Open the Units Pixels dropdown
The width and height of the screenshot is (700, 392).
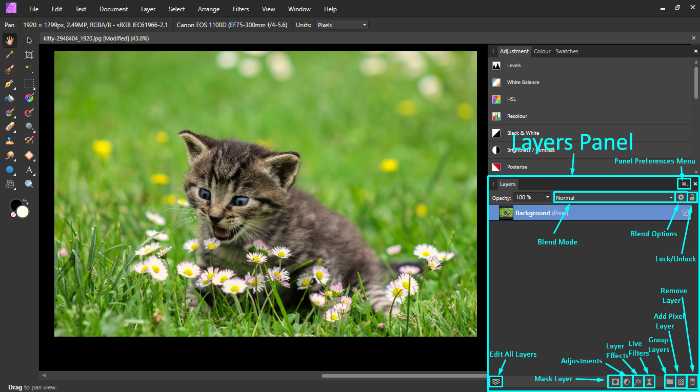coord(342,25)
